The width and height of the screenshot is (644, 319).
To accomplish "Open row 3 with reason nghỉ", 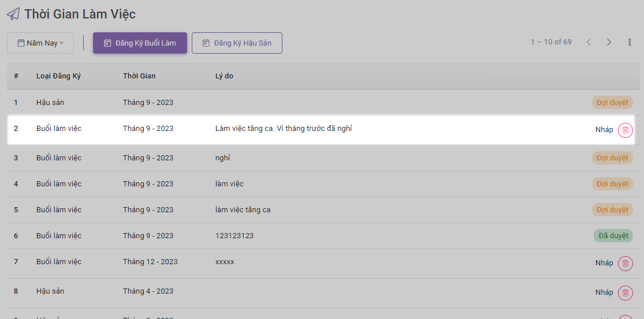I will pyautogui.click(x=222, y=158).
